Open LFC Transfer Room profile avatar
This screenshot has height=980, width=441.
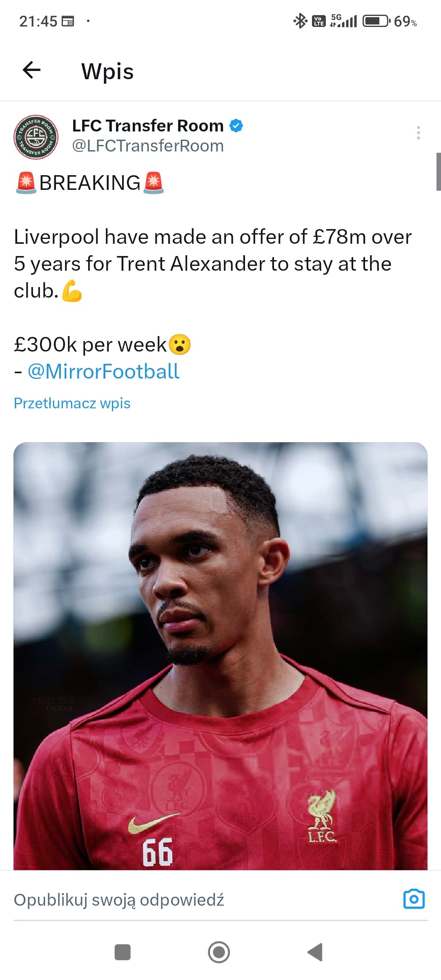point(36,137)
